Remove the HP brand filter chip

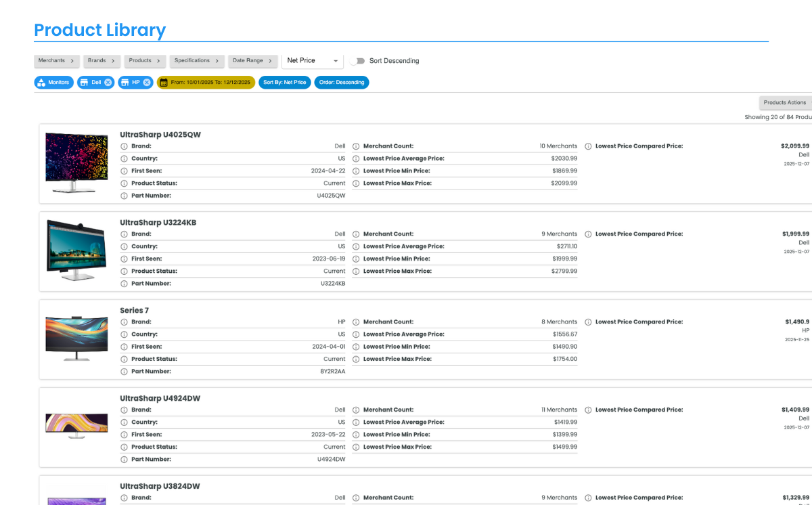(147, 83)
